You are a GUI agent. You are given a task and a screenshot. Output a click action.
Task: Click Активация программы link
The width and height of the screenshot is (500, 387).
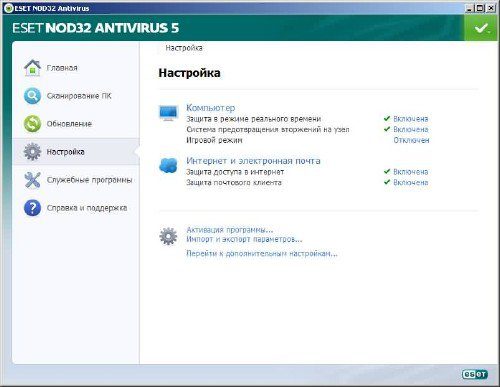click(x=229, y=230)
